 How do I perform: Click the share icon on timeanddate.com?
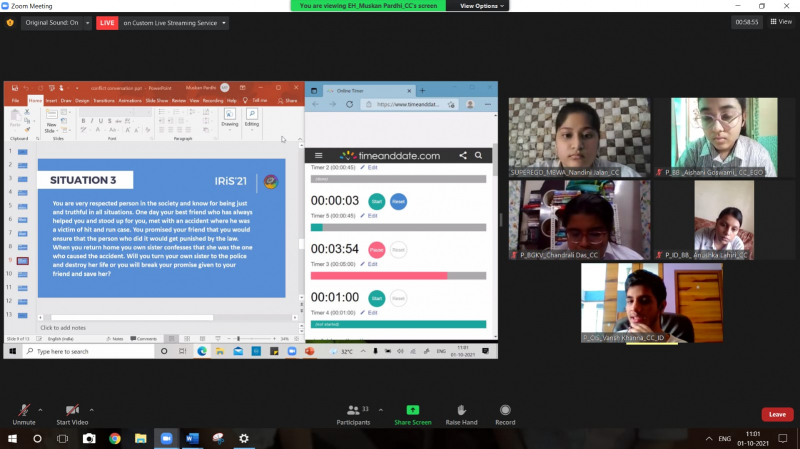click(x=462, y=156)
